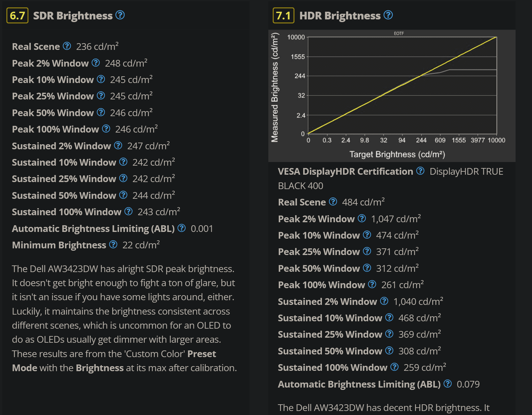Click help icon for HDR Peak 100% Window
This screenshot has height=415, width=532.
[x=372, y=284]
